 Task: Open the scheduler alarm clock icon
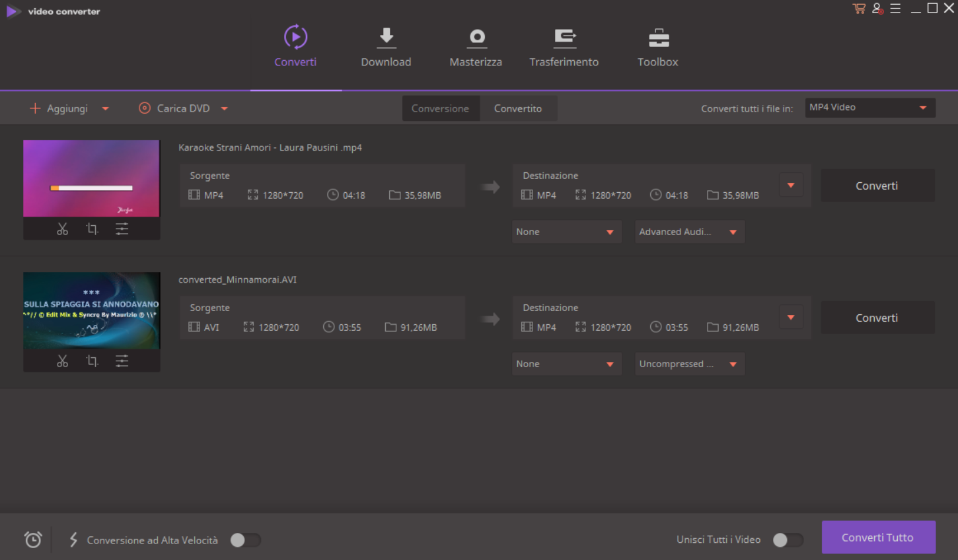pos(33,540)
